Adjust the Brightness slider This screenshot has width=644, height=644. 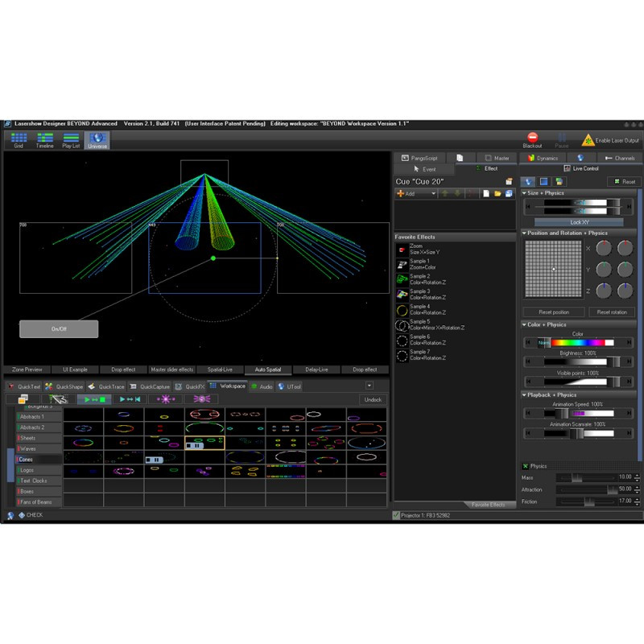[x=578, y=361]
